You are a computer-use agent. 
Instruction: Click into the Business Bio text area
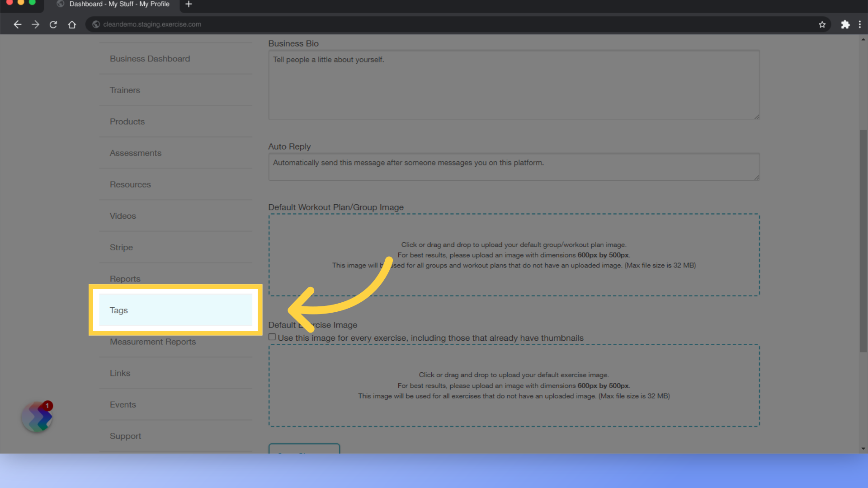514,85
